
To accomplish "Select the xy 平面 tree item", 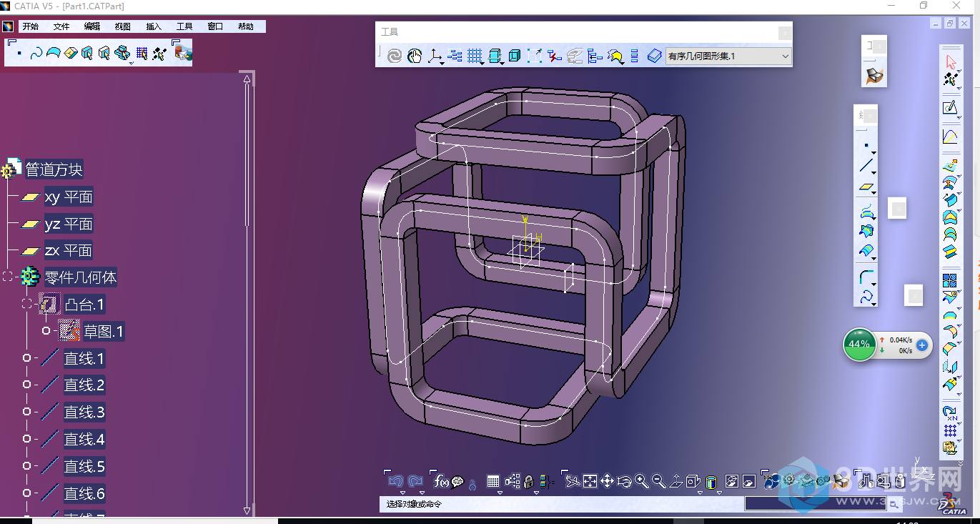I will tap(69, 197).
